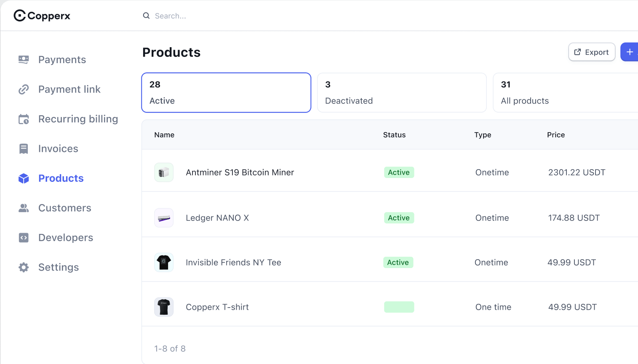Click the search magnifier icon
638x364 pixels.
pos(146,16)
